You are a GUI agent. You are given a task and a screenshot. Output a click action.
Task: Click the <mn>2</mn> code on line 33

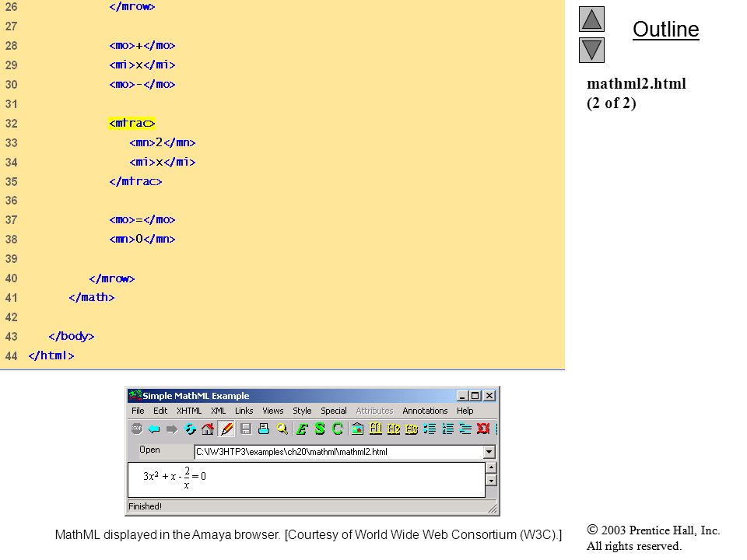point(163,142)
